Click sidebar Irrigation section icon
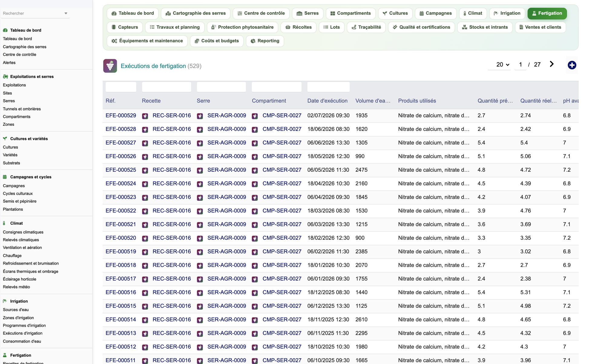 5,301
